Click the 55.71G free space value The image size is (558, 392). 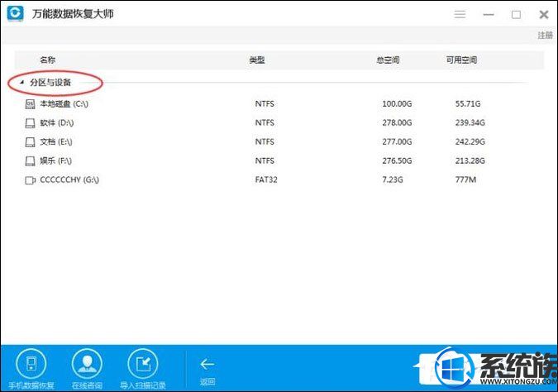(468, 103)
